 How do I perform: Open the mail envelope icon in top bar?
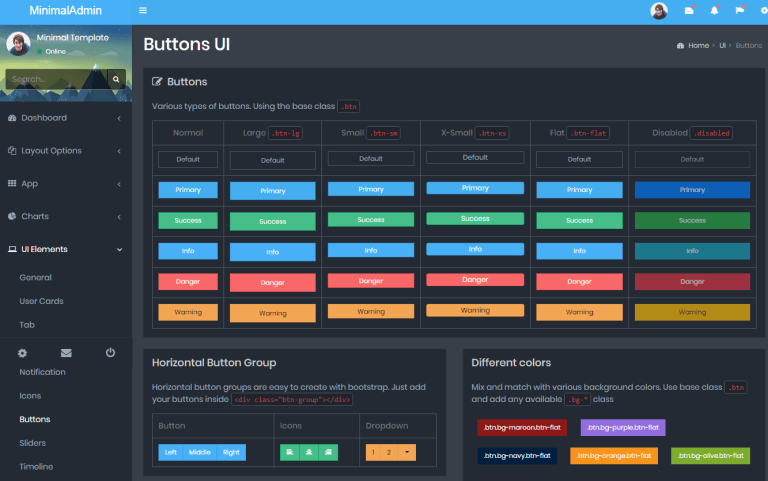tap(689, 10)
